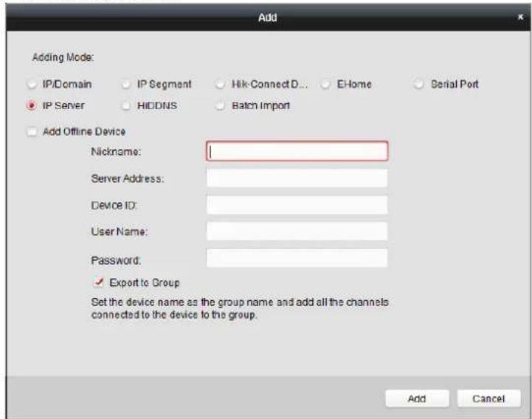Click into the Server Address field
This screenshot has height=419, width=532.
coord(297,178)
